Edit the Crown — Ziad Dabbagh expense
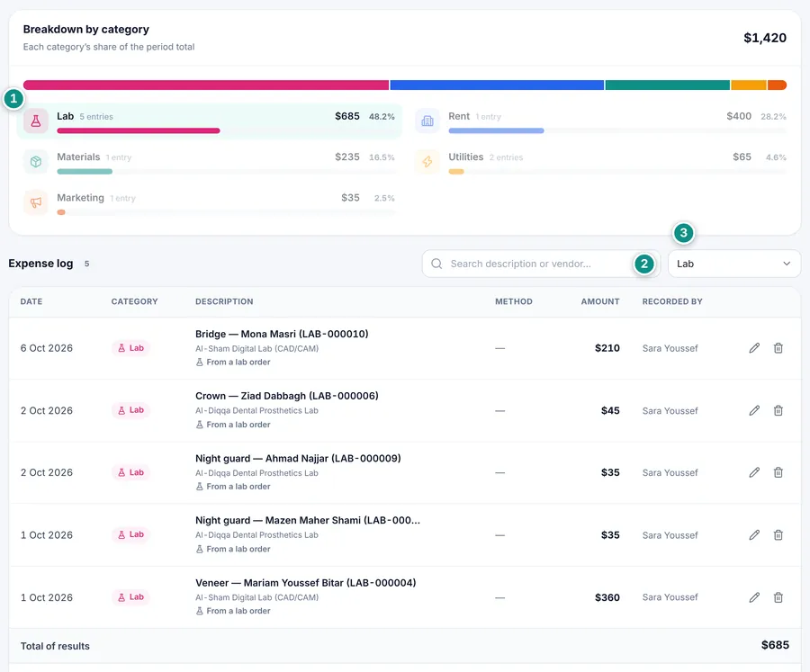810x672 pixels. tap(754, 410)
